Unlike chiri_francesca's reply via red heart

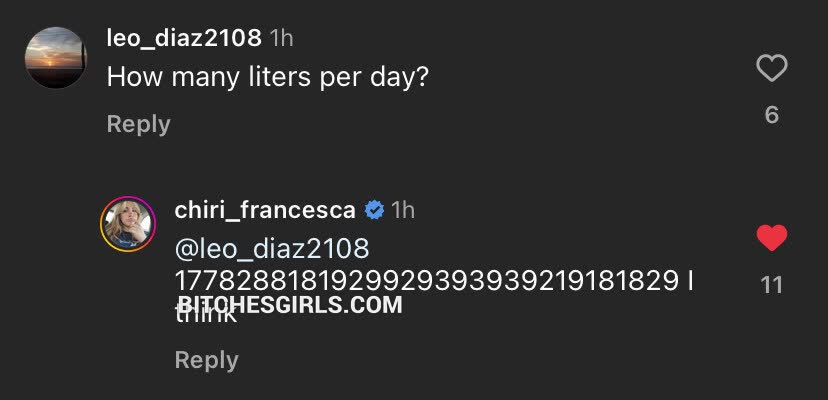click(x=771, y=239)
